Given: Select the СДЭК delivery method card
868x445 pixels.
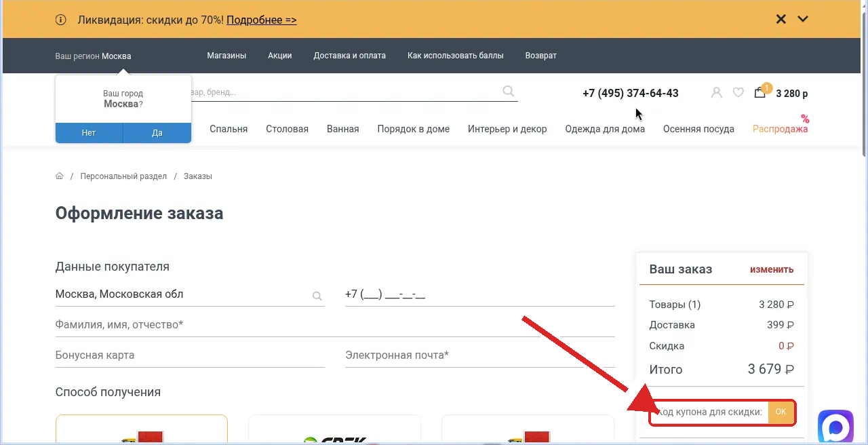Looking at the screenshot, I should tap(335, 429).
